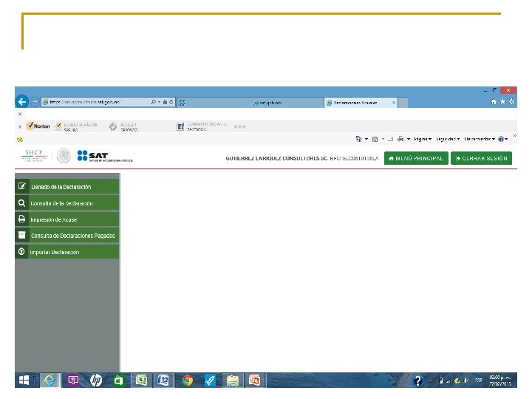Image resolution: width=532 pixels, height=399 pixels.
Task: Open Google Chrome from the taskbar
Action: [187, 381]
